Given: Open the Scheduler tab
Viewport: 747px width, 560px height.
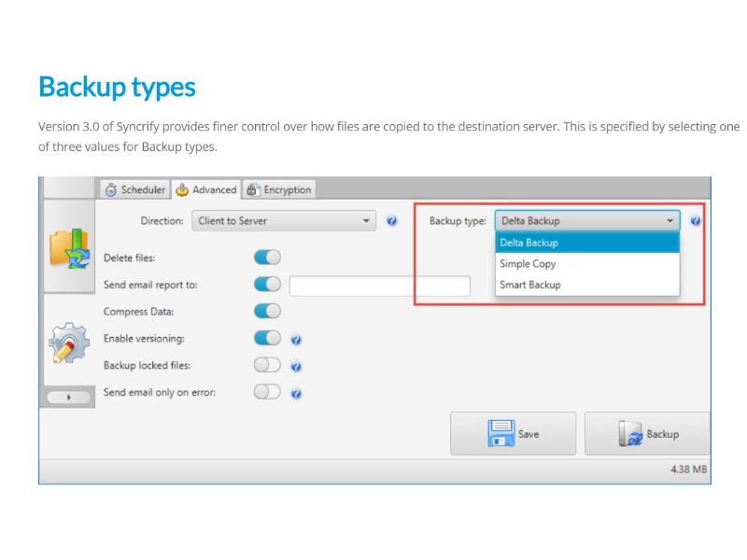Looking at the screenshot, I should tap(135, 189).
